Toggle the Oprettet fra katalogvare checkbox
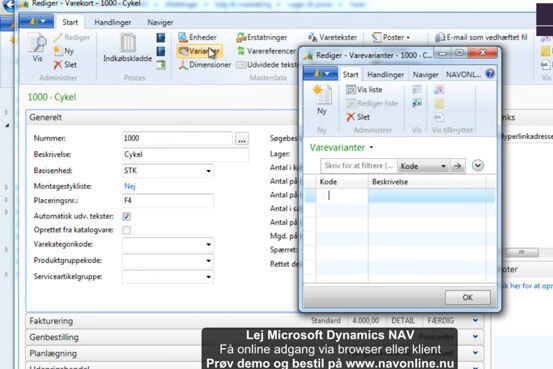553x369 pixels. [x=126, y=230]
